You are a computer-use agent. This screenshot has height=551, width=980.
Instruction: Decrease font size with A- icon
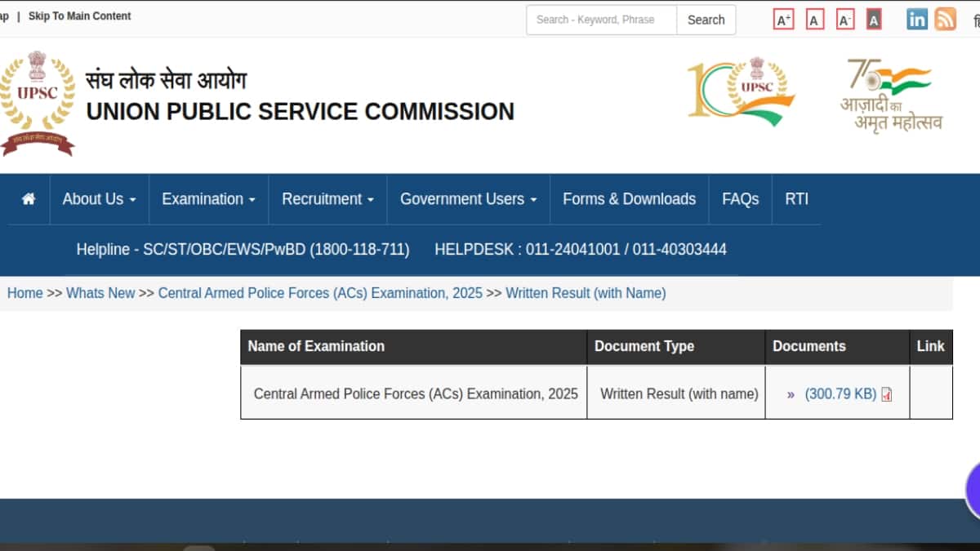pyautogui.click(x=845, y=20)
